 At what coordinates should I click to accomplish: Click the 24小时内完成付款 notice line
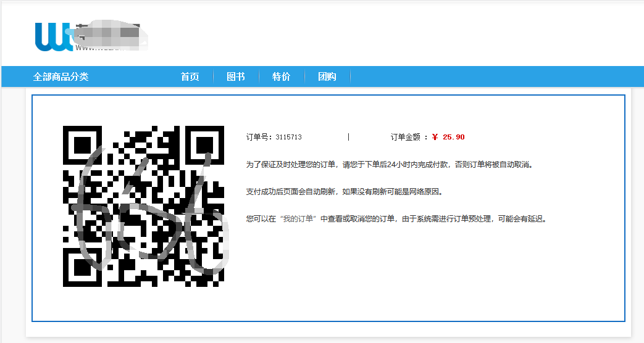coord(390,165)
